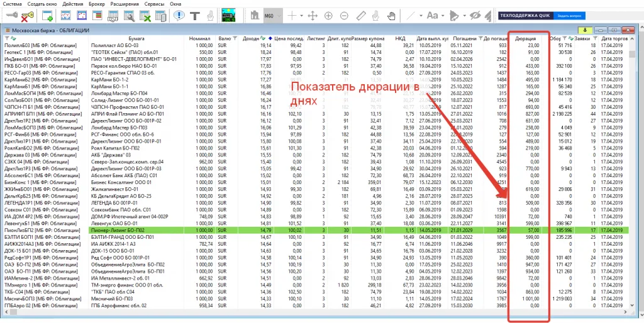Click the create new window icon
Screen dimensions: 644x323
pos(48,16)
